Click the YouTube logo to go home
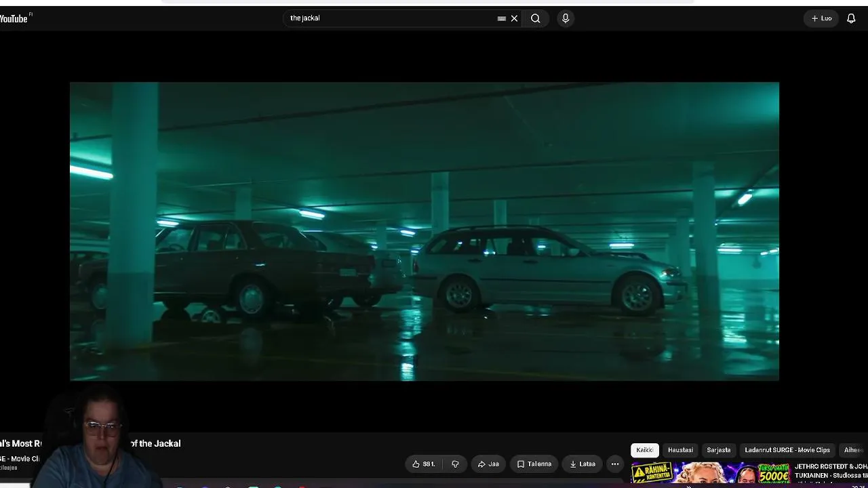 point(14,18)
